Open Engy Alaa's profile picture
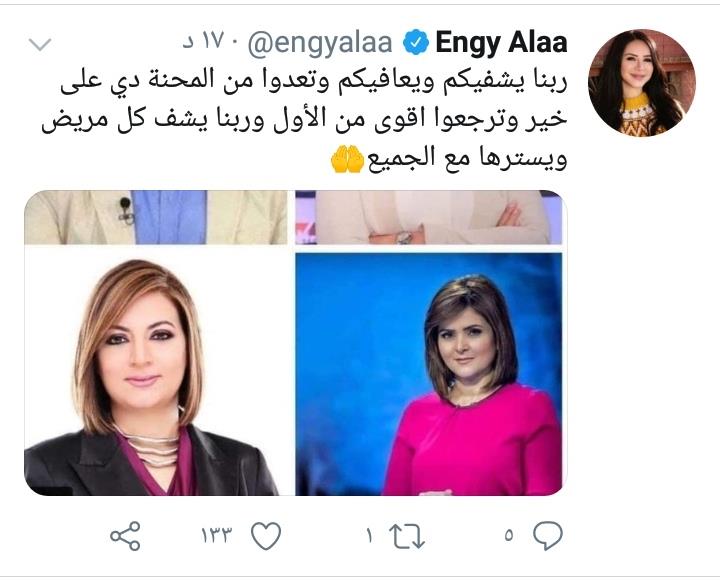The image size is (720, 581). [642, 83]
